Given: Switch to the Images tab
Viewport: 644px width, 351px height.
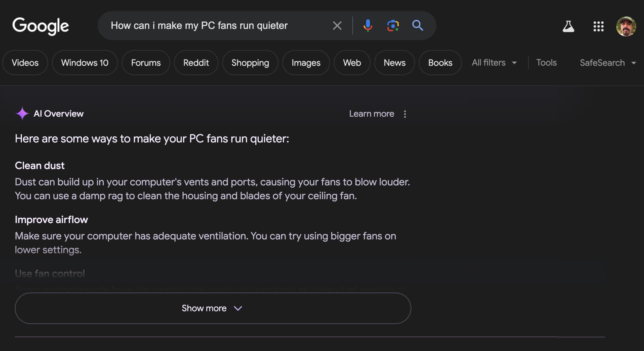Looking at the screenshot, I should [306, 62].
